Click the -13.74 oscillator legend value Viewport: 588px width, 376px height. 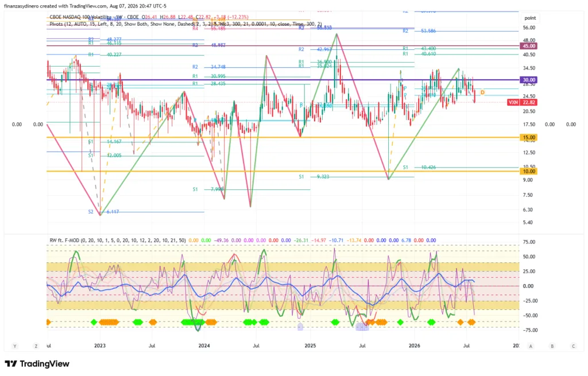coord(354,241)
